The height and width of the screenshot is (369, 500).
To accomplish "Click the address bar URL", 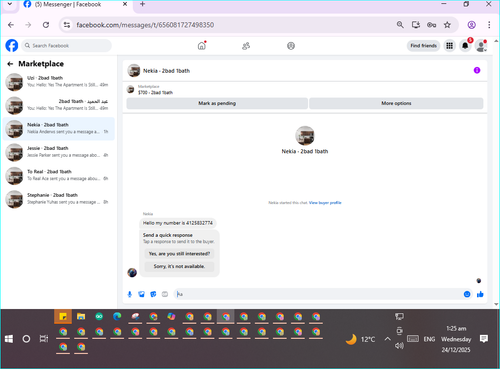I will (x=145, y=25).
